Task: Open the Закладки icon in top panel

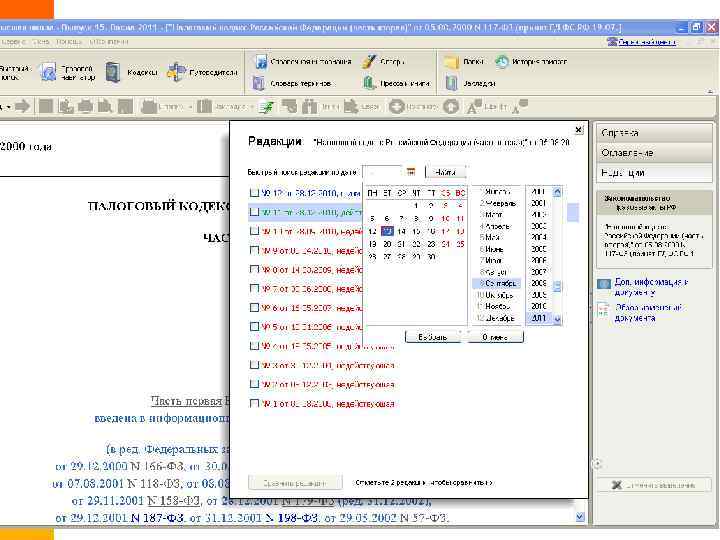Action: [x=451, y=83]
